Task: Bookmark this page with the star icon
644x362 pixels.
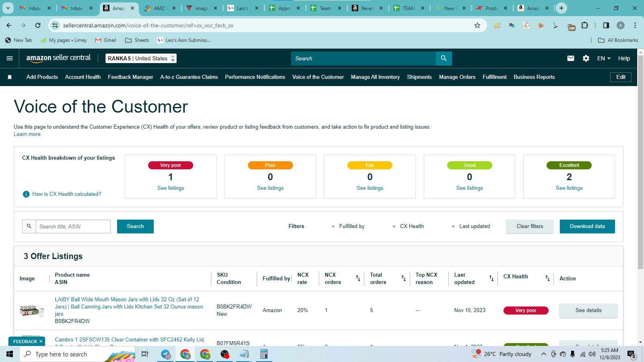Action: (x=477, y=25)
